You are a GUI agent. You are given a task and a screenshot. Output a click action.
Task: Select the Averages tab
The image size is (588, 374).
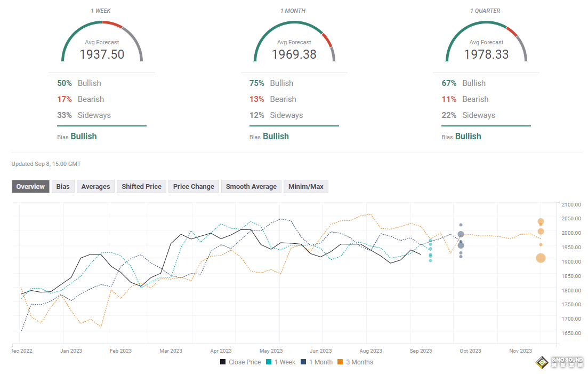pyautogui.click(x=95, y=186)
